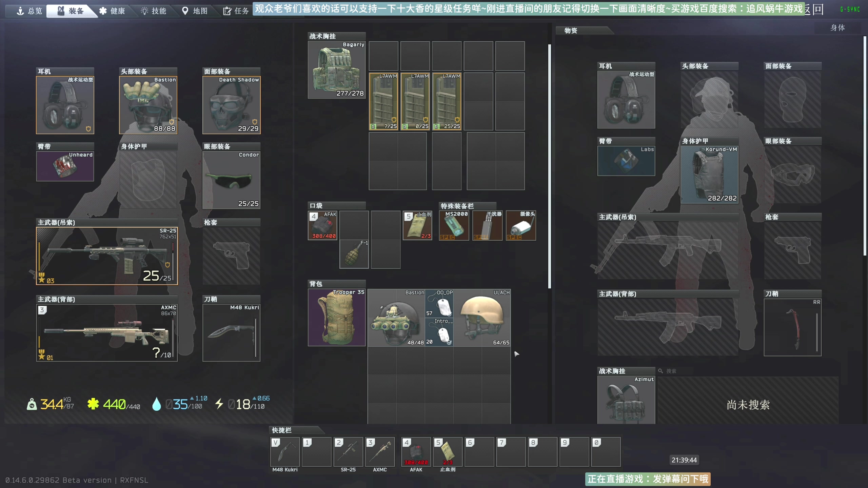Select the F-1 grenade in pockets
The image size is (868, 488).
click(x=354, y=254)
